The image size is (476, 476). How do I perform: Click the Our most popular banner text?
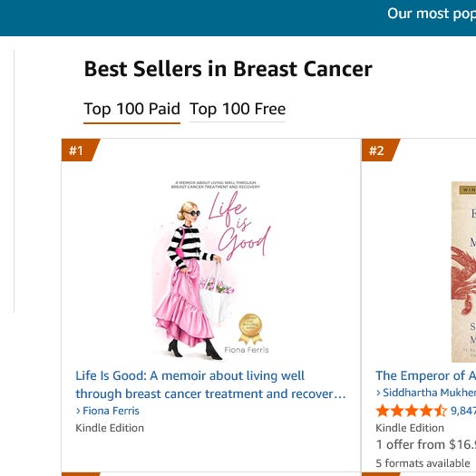pos(432,14)
